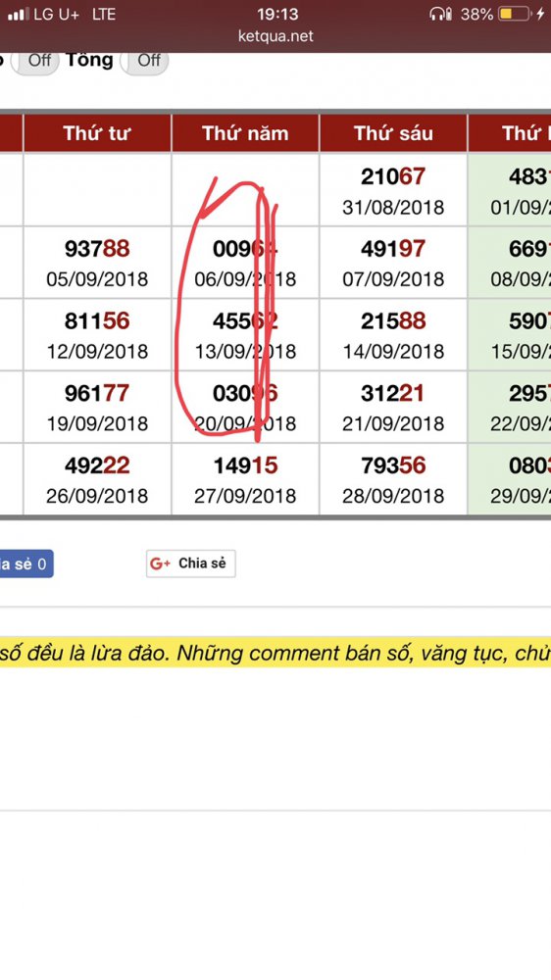
Task: Select the Thứ tư column header
Action: (x=97, y=133)
